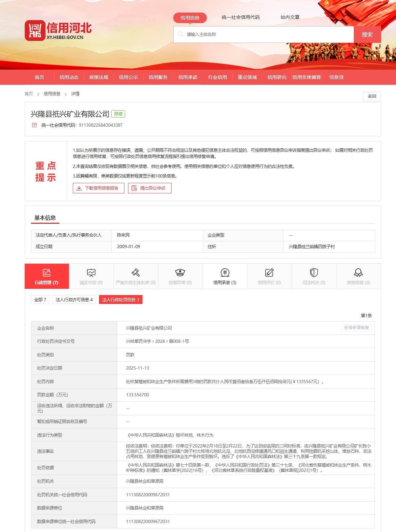
Task: Select the 法人行政许可信息 4 filter
Action: tap(74, 300)
